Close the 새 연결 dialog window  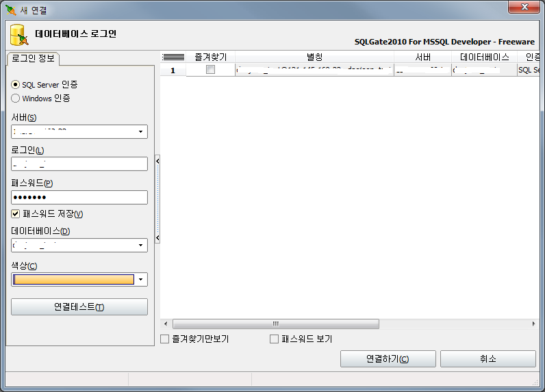[x=524, y=7]
